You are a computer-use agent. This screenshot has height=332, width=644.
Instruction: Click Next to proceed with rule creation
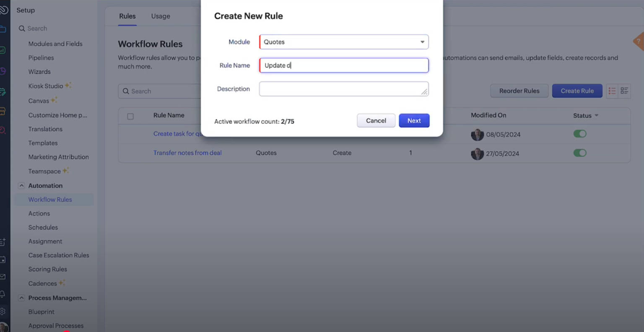[x=414, y=120]
